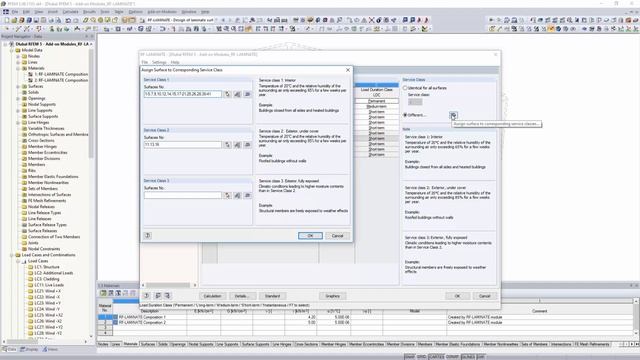Switch to Cross-Sections tab in bottom table

[x=306, y=344]
